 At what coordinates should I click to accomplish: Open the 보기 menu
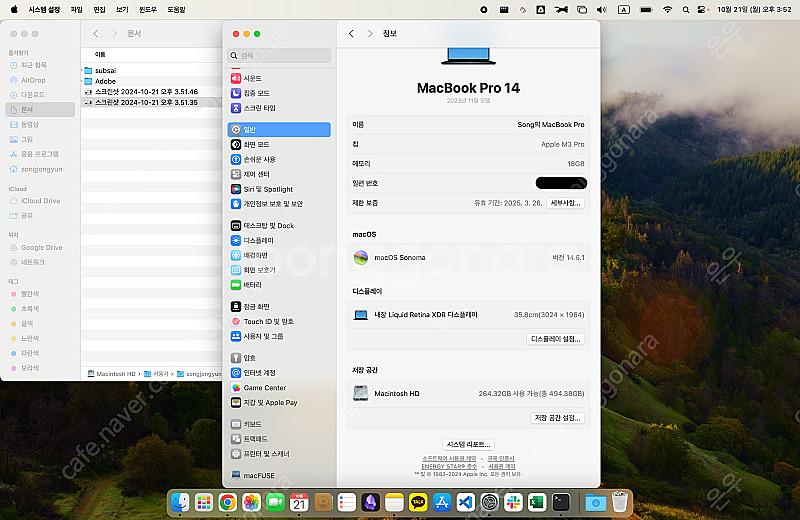pos(122,9)
